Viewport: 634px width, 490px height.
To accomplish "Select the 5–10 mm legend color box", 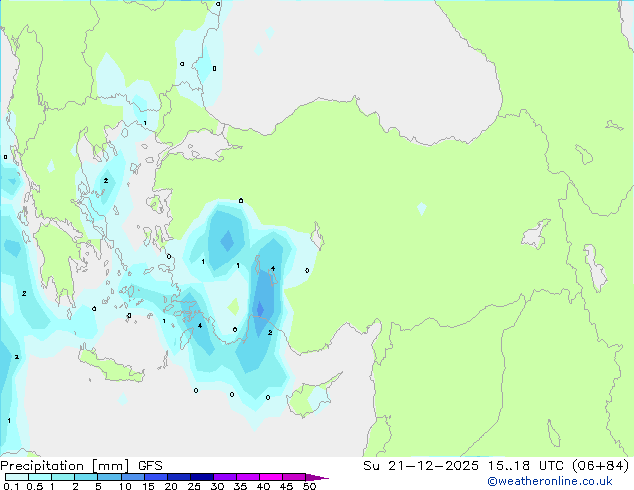I will pos(109,477).
